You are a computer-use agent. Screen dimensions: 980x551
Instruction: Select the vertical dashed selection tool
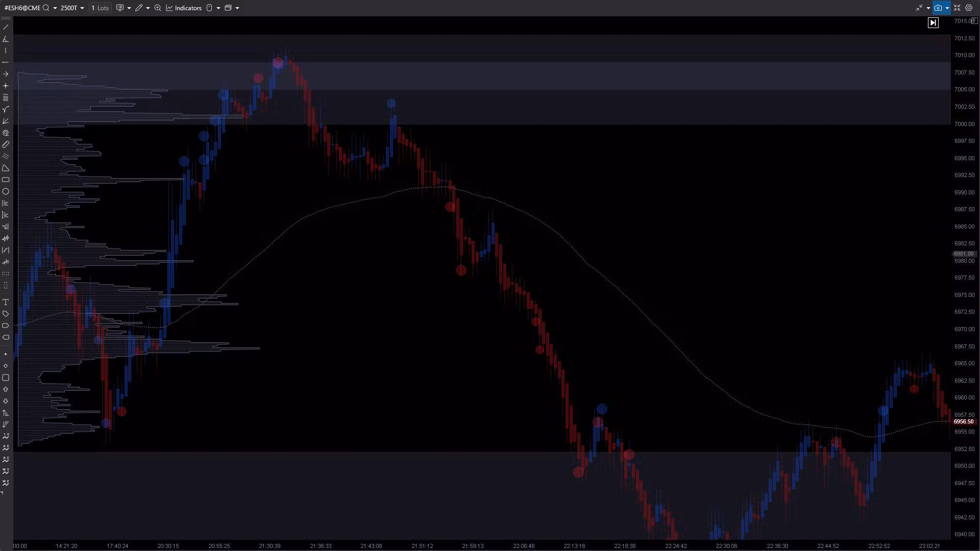[6, 285]
